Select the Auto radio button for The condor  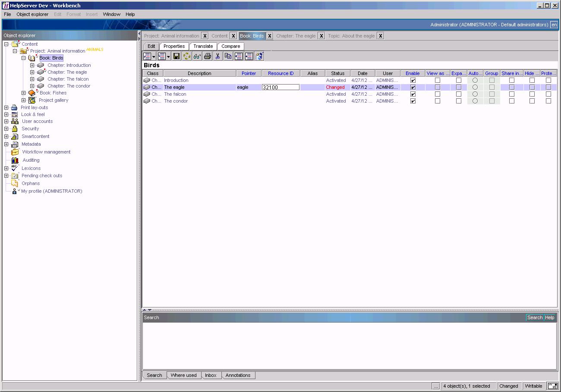[475, 101]
